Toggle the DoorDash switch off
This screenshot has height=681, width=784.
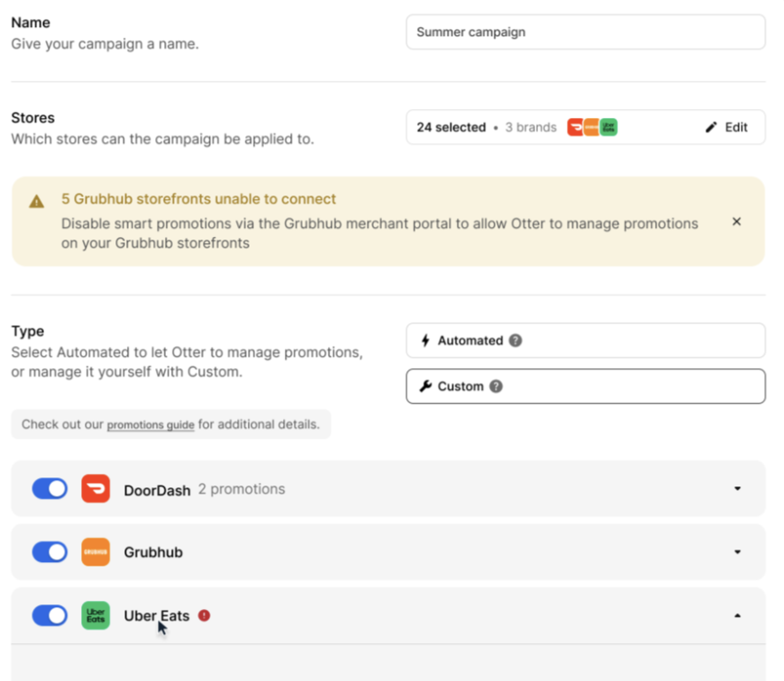pos(50,488)
